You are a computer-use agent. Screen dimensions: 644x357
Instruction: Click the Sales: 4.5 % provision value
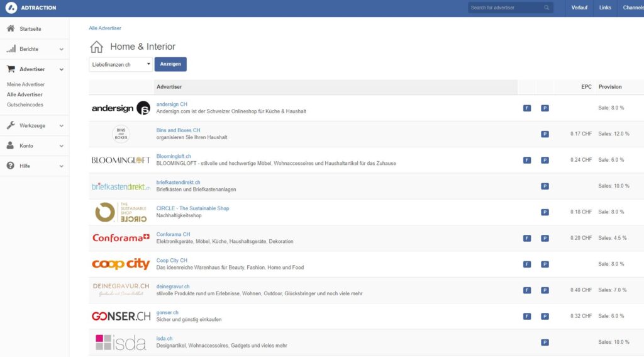pyautogui.click(x=613, y=238)
